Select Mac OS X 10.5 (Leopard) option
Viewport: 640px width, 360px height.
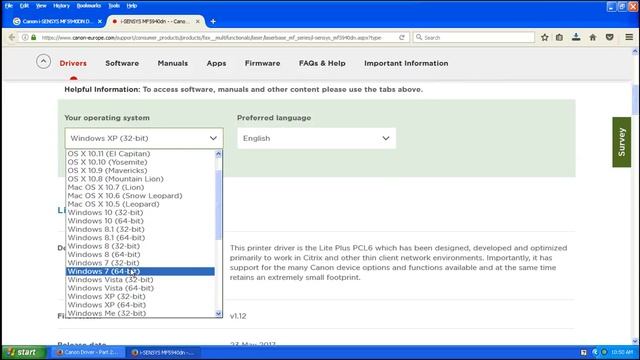click(x=140, y=204)
